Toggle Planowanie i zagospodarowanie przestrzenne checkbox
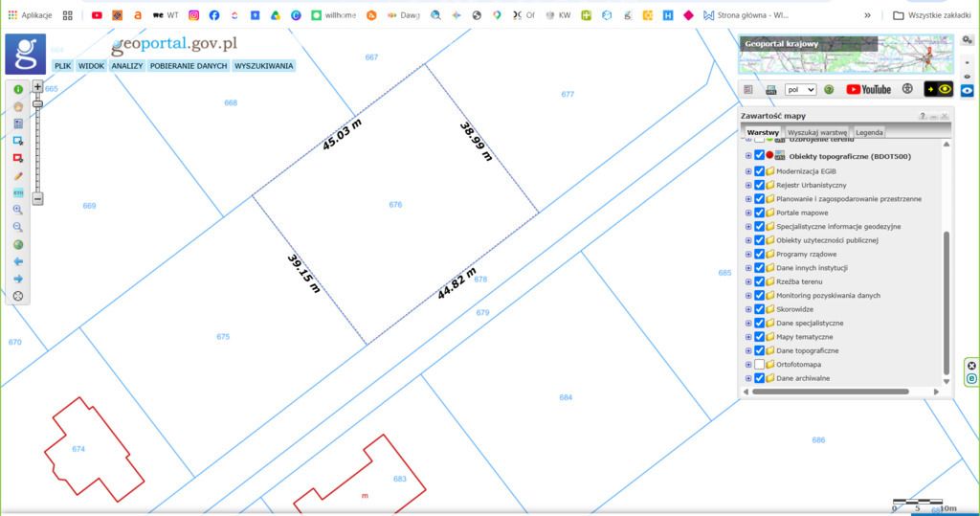 [x=759, y=199]
